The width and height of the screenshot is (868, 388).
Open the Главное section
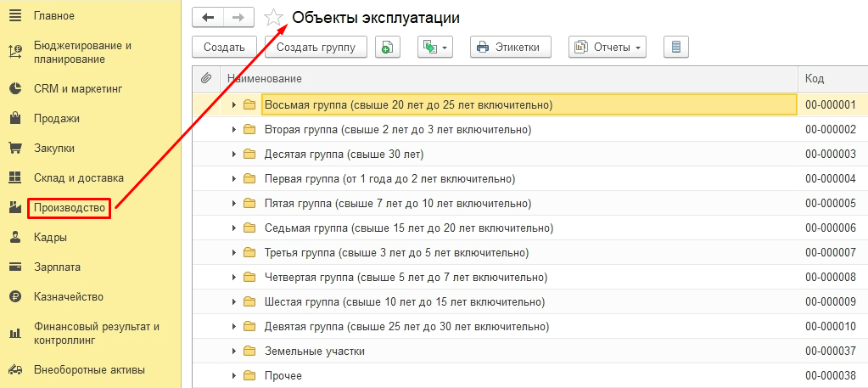(54, 15)
